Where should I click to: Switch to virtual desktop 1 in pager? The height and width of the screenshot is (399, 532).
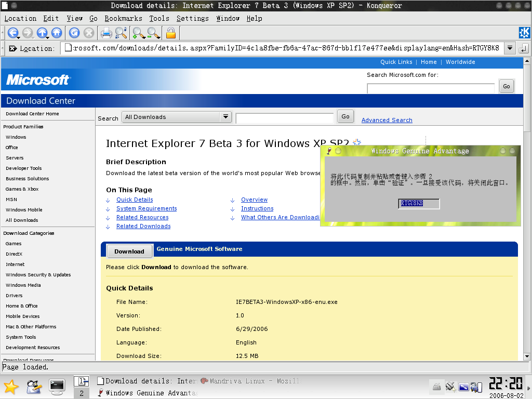point(82,381)
